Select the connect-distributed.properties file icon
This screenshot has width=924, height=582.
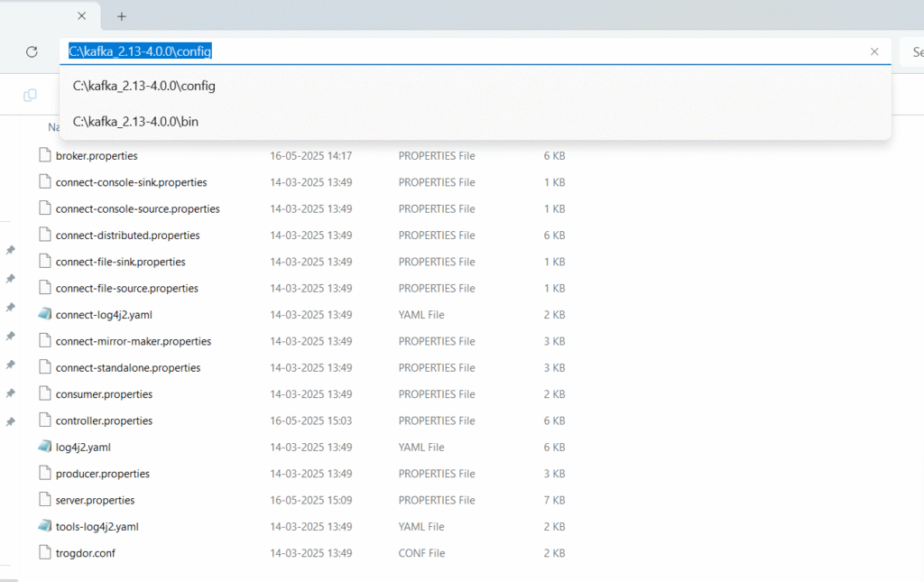coord(45,235)
